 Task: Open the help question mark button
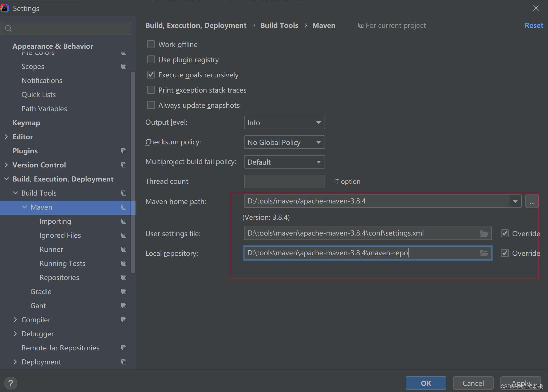click(x=11, y=383)
